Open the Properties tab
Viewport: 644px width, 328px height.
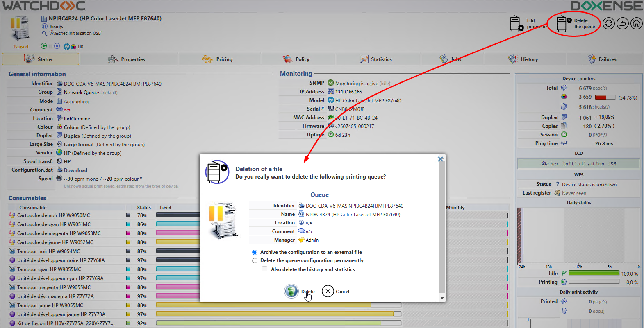click(129, 59)
